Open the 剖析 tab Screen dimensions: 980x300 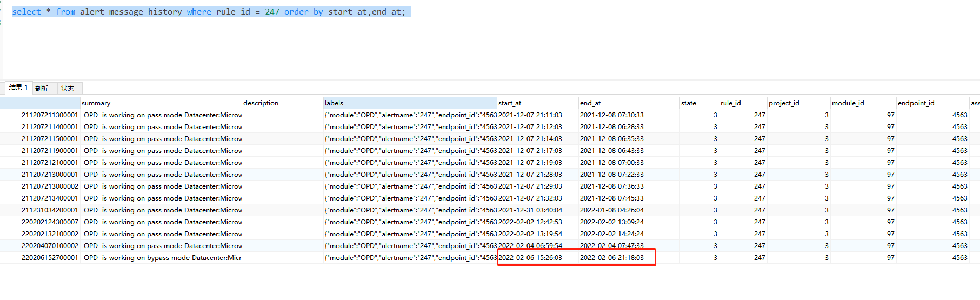(42, 89)
